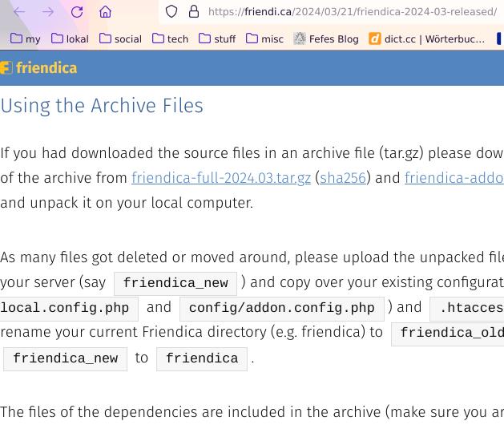Go to the browser home page
Viewport: 504px width, 425px height.
(105, 12)
